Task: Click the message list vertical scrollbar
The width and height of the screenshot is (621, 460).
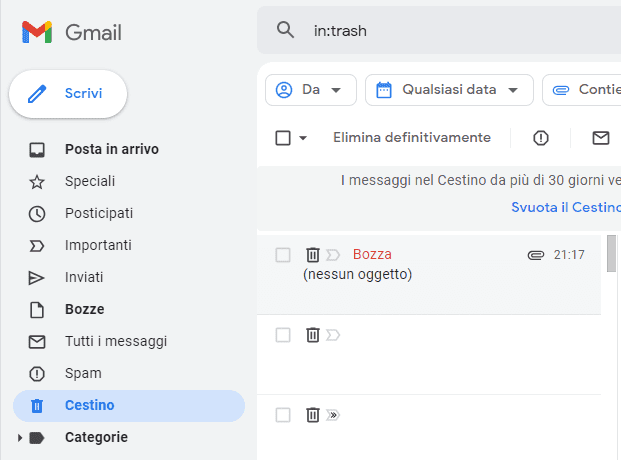Action: pyautogui.click(x=610, y=254)
